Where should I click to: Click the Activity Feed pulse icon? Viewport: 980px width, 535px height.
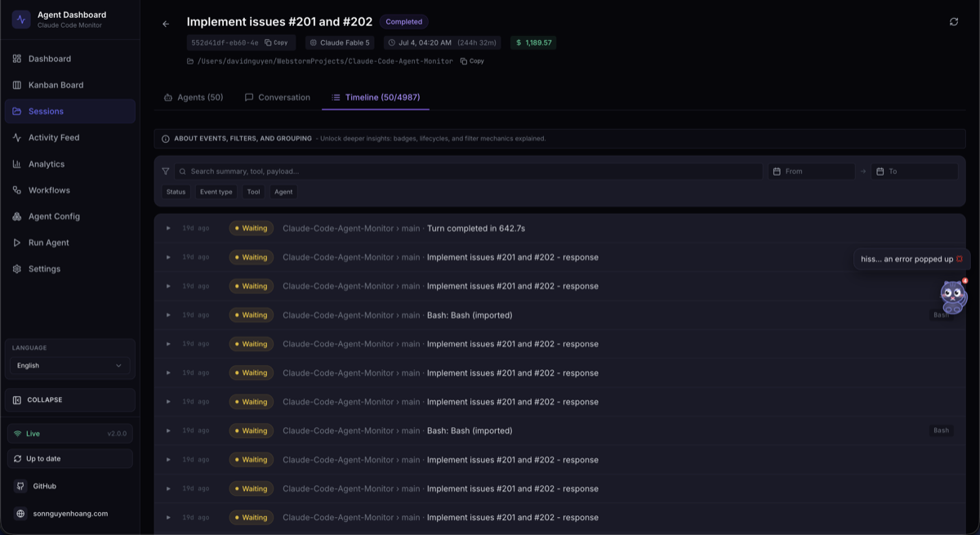[x=17, y=137]
